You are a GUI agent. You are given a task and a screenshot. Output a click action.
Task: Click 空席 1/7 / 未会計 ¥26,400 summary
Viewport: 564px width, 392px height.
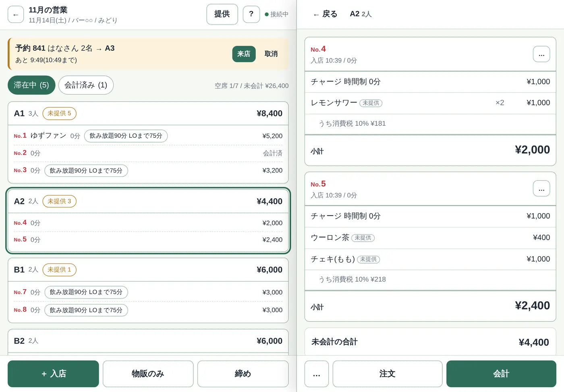click(251, 86)
